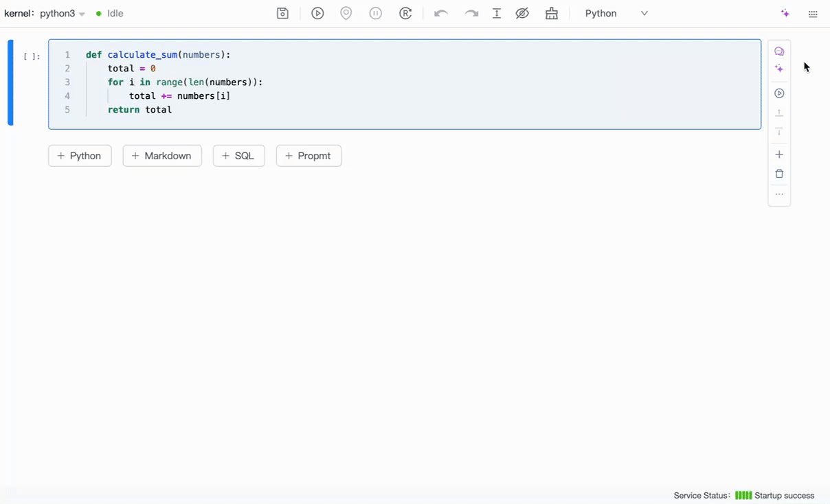
Task: Clear outputs with the broom icon
Action: tap(552, 13)
